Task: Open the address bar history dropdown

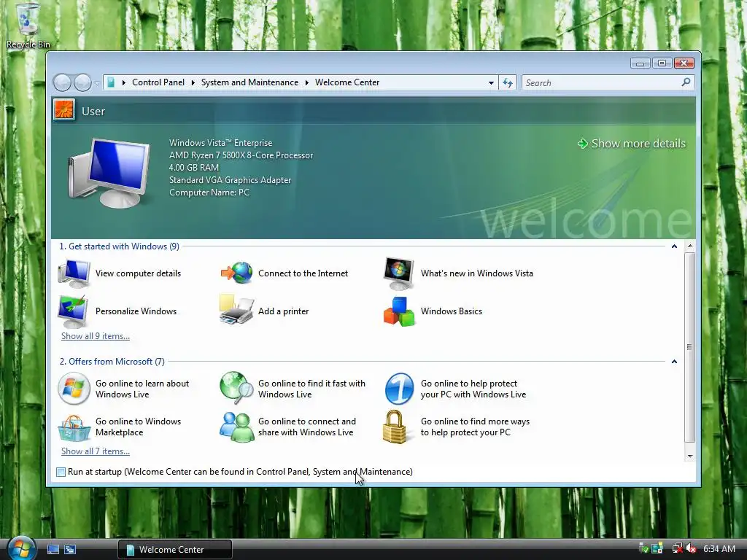Action: point(491,83)
